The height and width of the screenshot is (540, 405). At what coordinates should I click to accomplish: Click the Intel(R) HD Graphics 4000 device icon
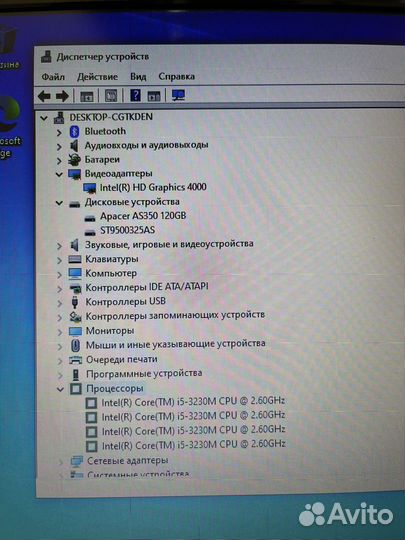coord(90,188)
